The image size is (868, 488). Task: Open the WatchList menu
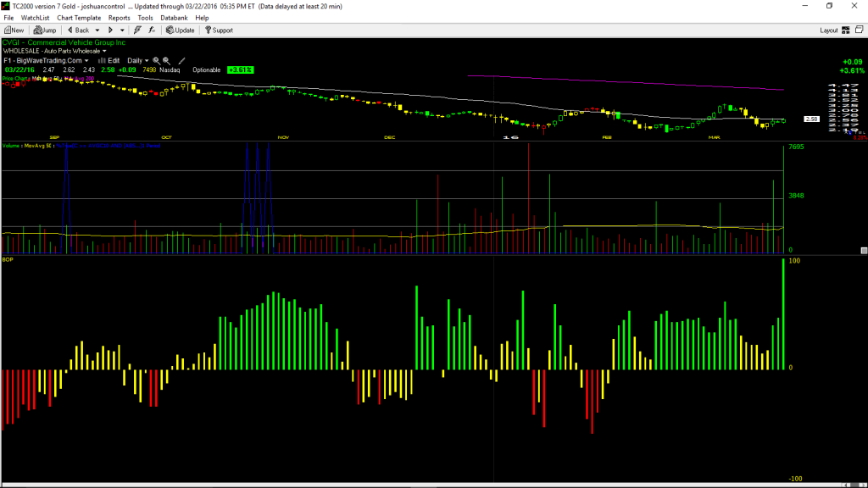[35, 18]
